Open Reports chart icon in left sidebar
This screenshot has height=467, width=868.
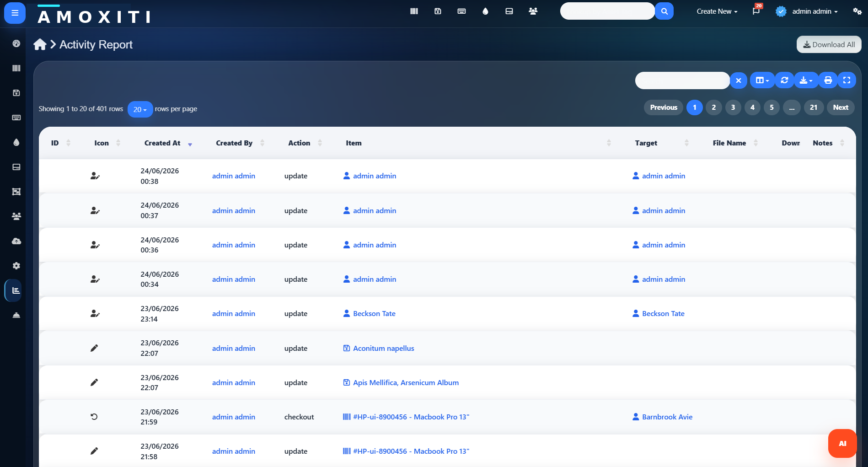[16, 290]
